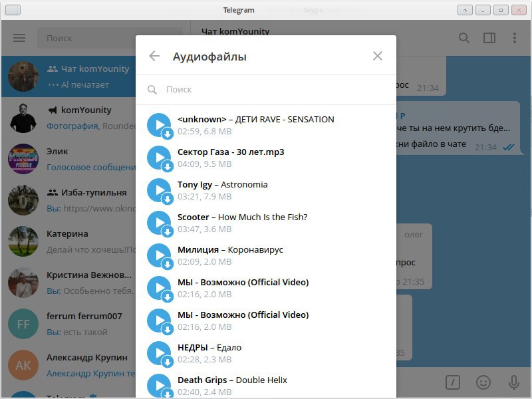Click the Элик avatar picture
532x399 pixels.
23,159
